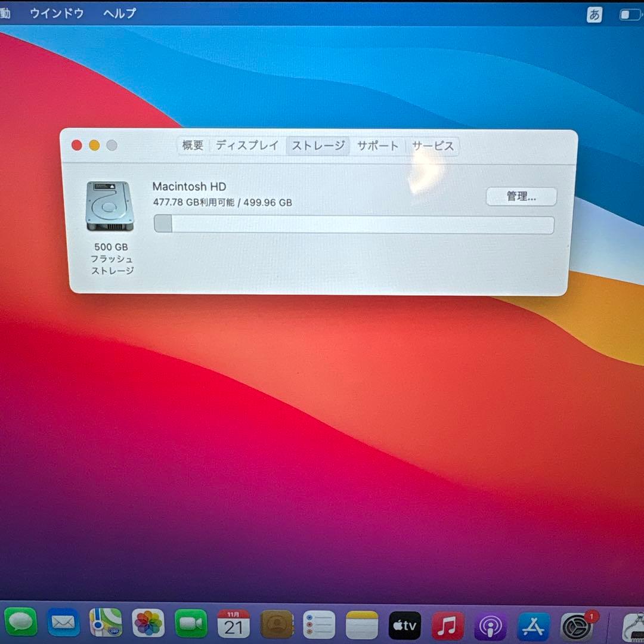Open Messages from the Dock
Image resolution: width=644 pixels, height=644 pixels.
pyautogui.click(x=21, y=627)
